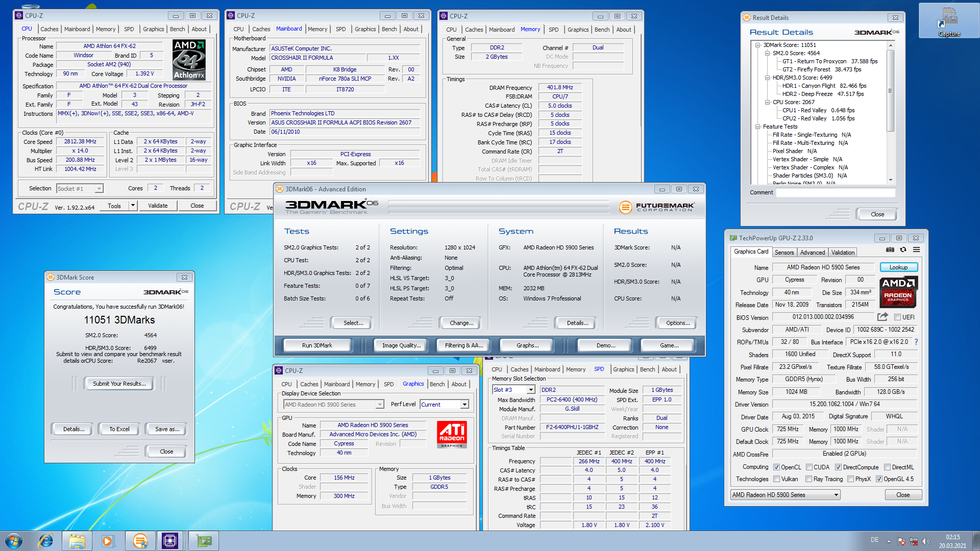Open CPU-Z from the taskbar
Screen dimensions: 980x551
170,541
